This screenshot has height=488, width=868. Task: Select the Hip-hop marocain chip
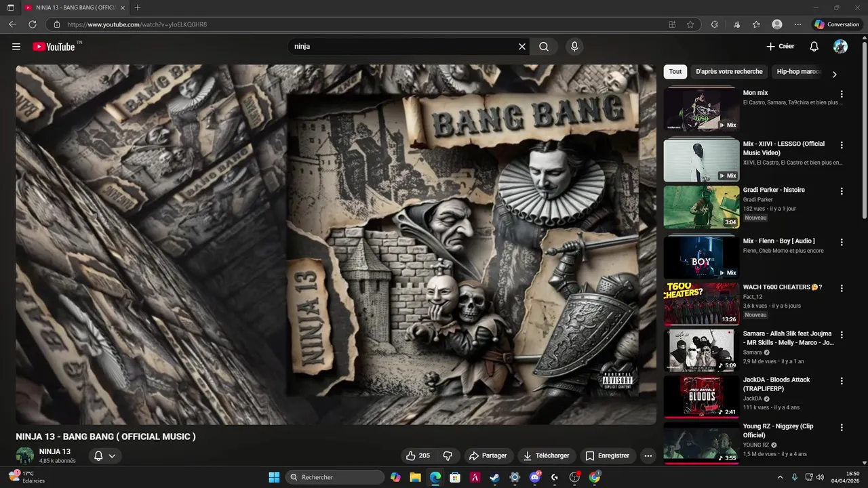[797, 72]
